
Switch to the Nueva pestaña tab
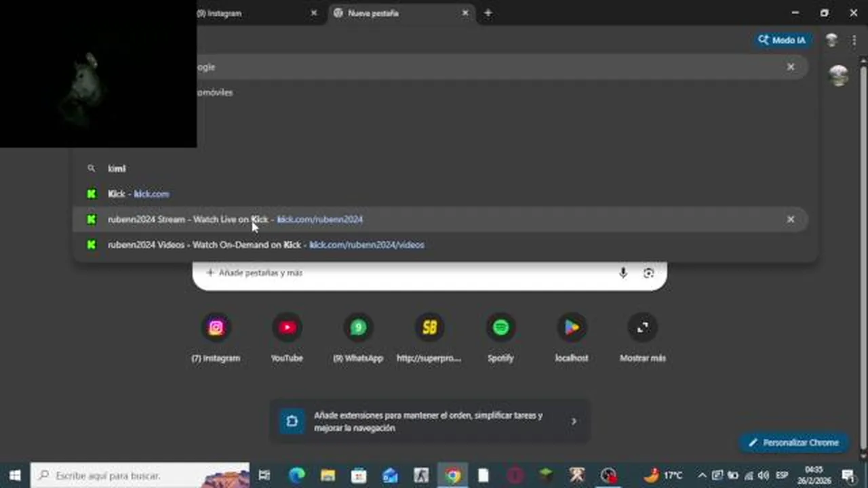(400, 13)
